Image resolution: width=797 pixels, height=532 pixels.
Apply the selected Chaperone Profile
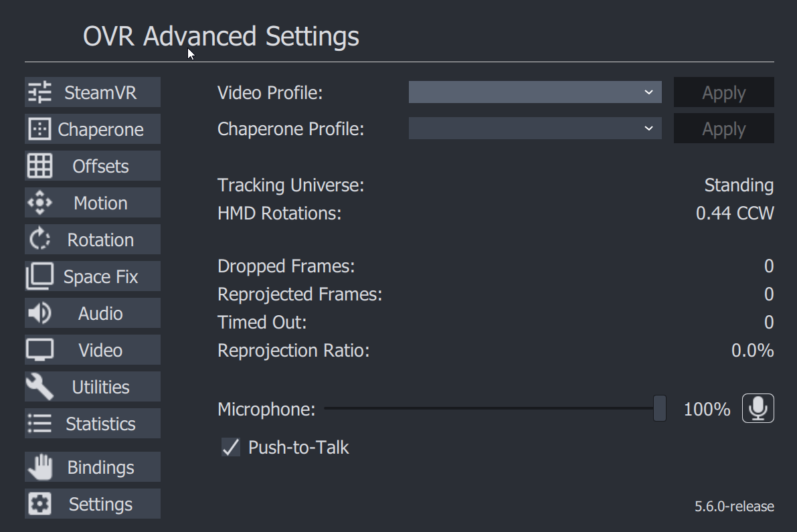tap(724, 128)
